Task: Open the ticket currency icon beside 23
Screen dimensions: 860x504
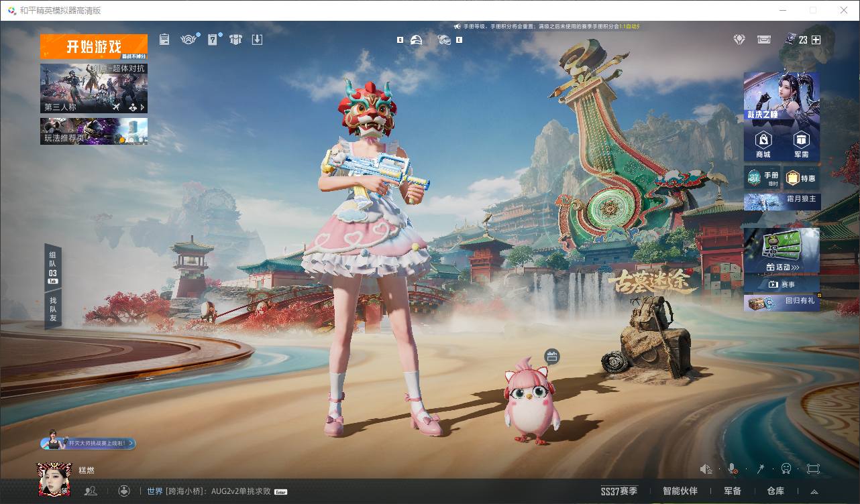Action: pos(790,40)
